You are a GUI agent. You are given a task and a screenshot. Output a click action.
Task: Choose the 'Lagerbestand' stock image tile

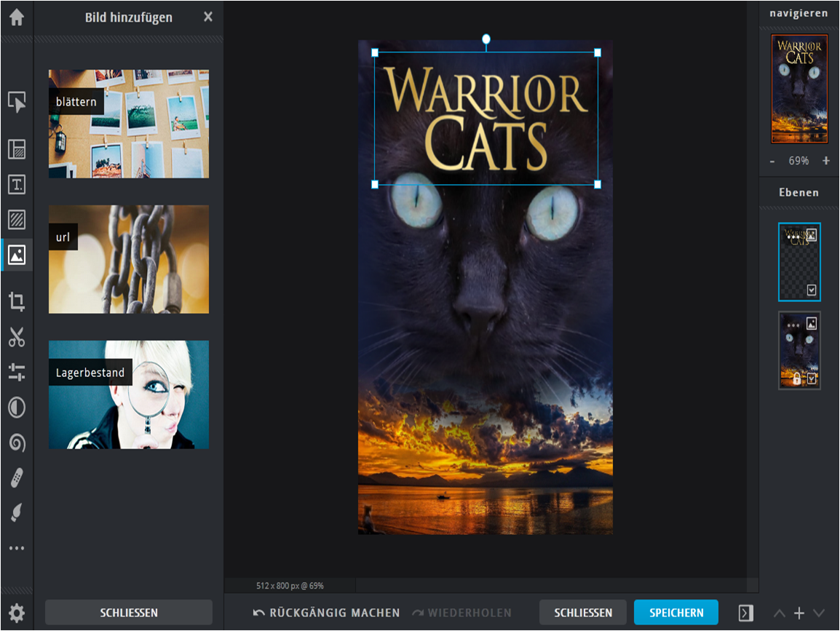coord(129,394)
